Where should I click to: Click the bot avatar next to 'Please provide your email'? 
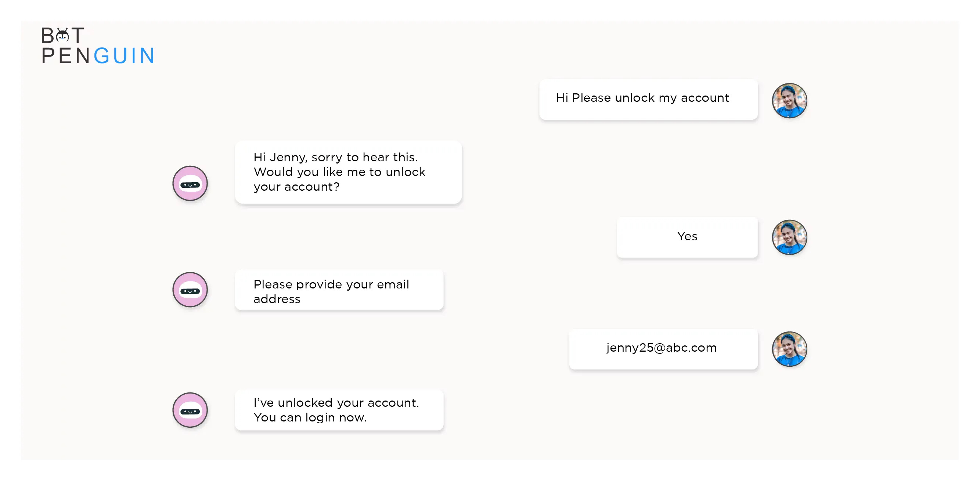click(x=190, y=290)
